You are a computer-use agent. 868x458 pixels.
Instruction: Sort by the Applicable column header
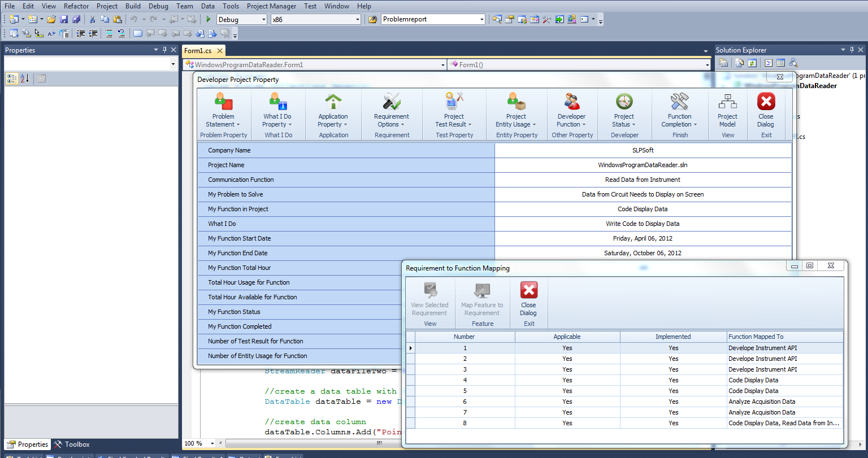pyautogui.click(x=567, y=337)
